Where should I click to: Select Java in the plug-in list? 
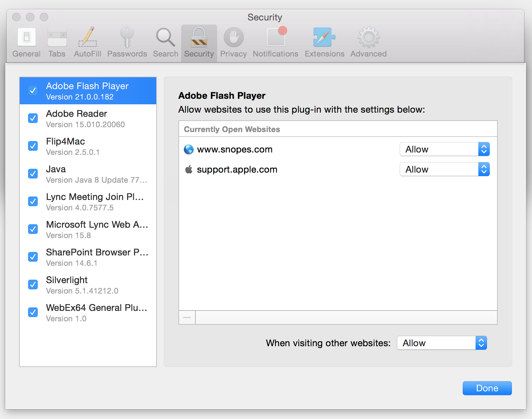(88, 174)
